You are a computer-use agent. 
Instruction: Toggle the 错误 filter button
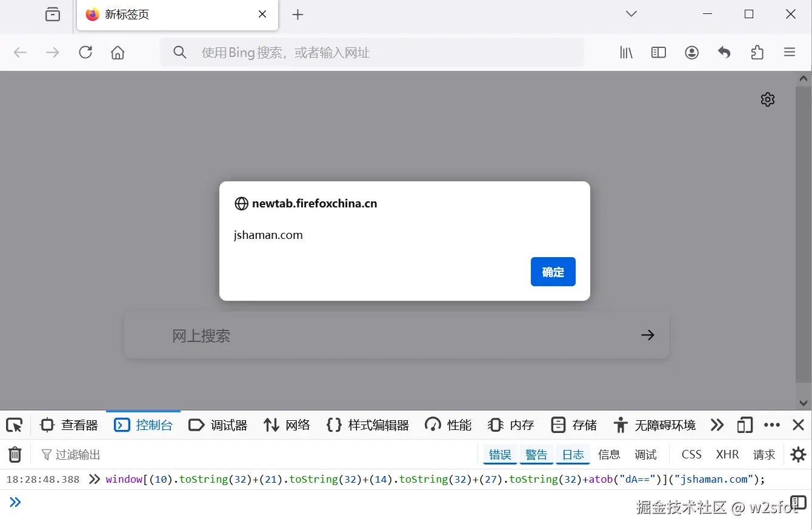point(501,454)
